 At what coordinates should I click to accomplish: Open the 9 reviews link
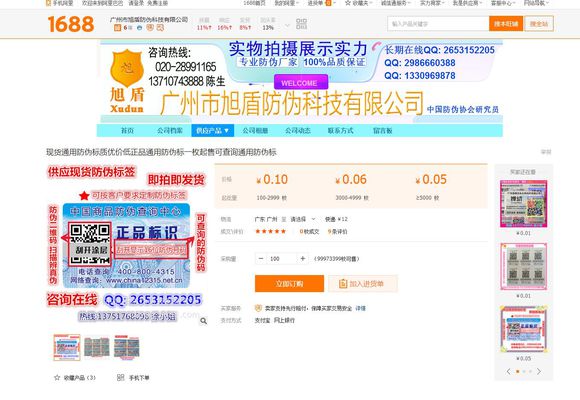[x=337, y=231]
